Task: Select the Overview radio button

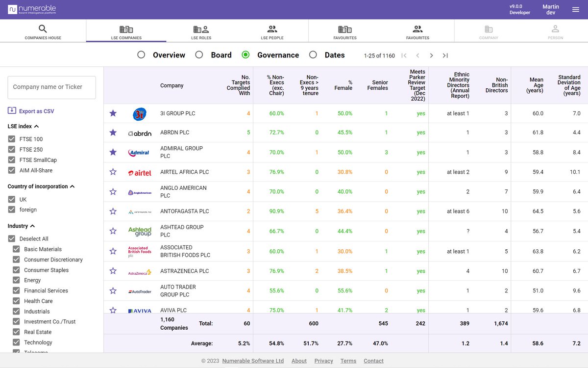Action: (141, 55)
